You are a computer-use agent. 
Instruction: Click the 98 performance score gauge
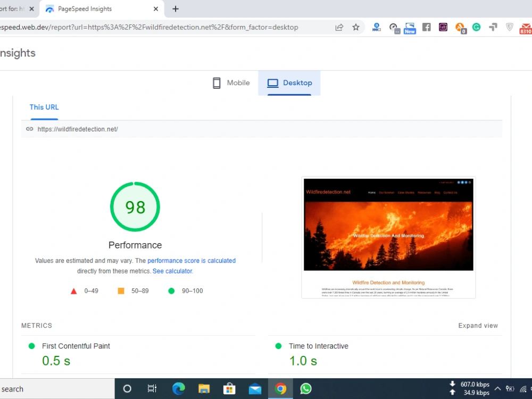[x=135, y=206]
